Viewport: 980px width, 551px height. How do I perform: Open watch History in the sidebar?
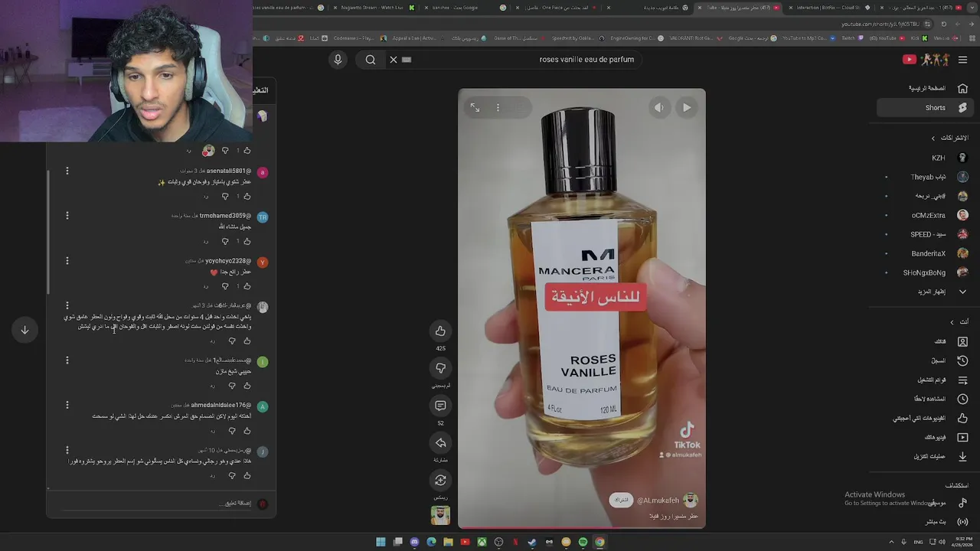tap(926, 360)
